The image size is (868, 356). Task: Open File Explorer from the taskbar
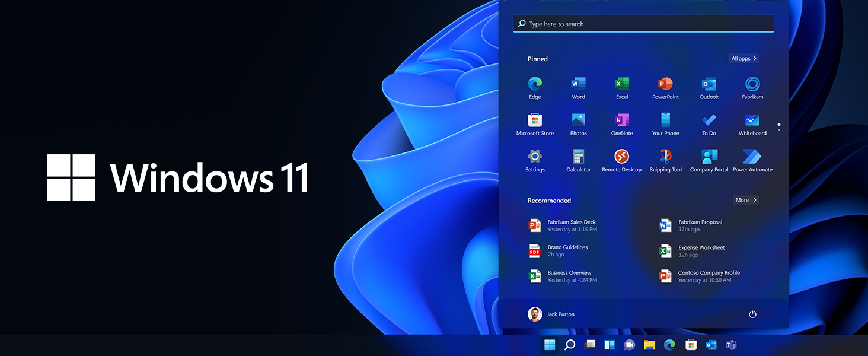pyautogui.click(x=649, y=345)
